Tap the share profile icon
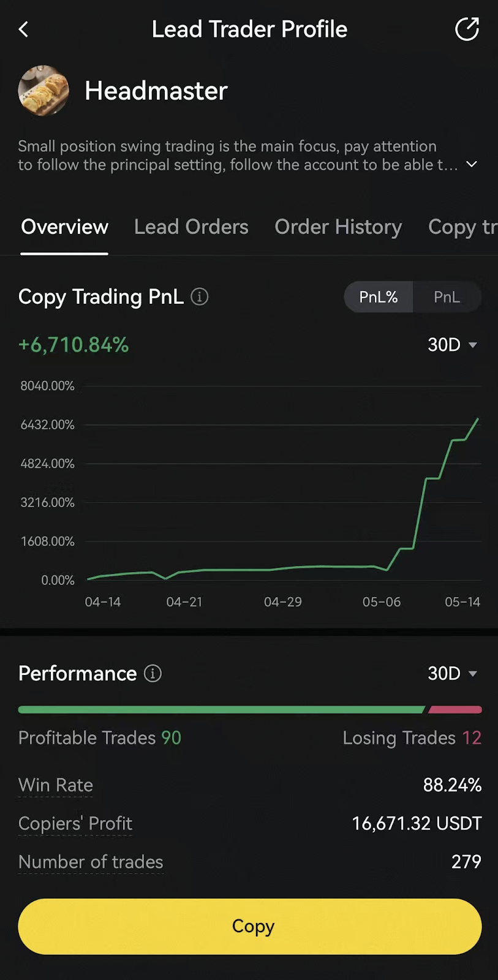Viewport: 498px width, 980px height. point(467,29)
